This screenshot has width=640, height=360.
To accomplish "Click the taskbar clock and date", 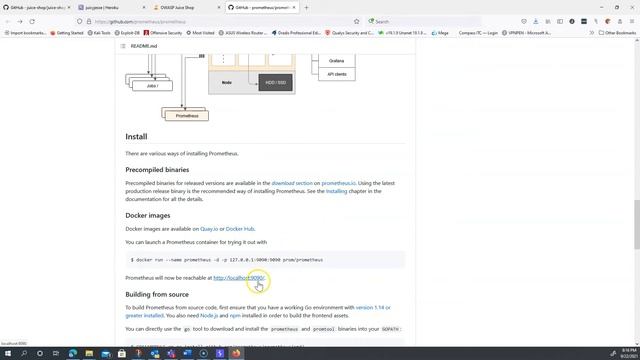I will (x=629, y=353).
